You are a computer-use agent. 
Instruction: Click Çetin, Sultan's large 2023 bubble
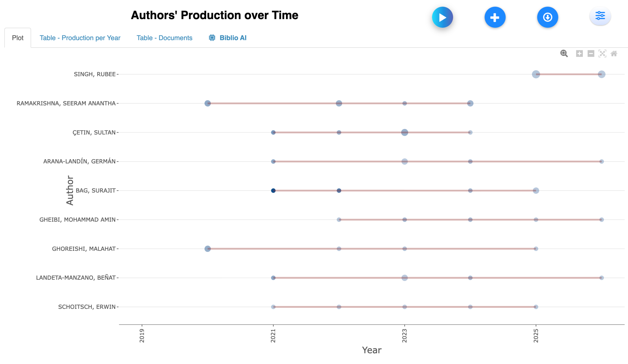click(405, 132)
